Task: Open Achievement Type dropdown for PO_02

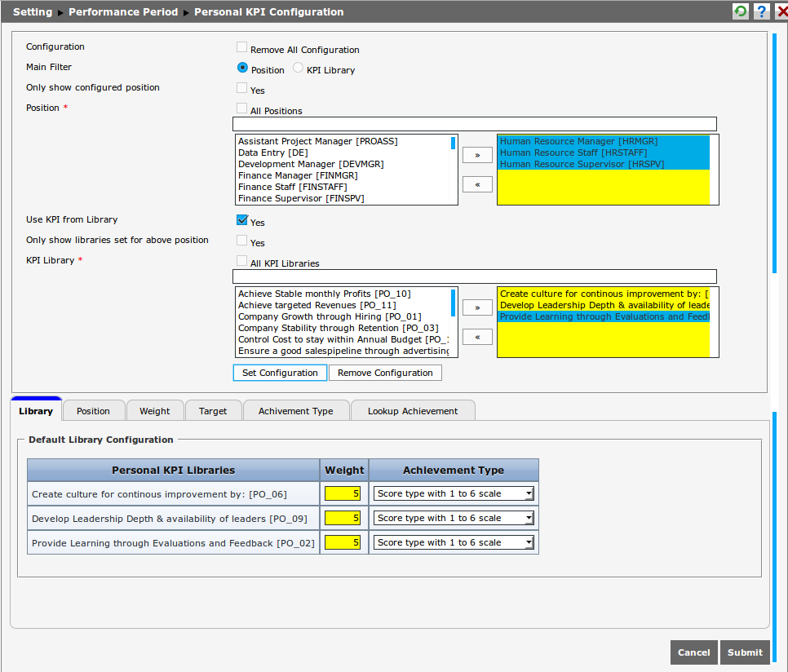Action: click(x=454, y=542)
